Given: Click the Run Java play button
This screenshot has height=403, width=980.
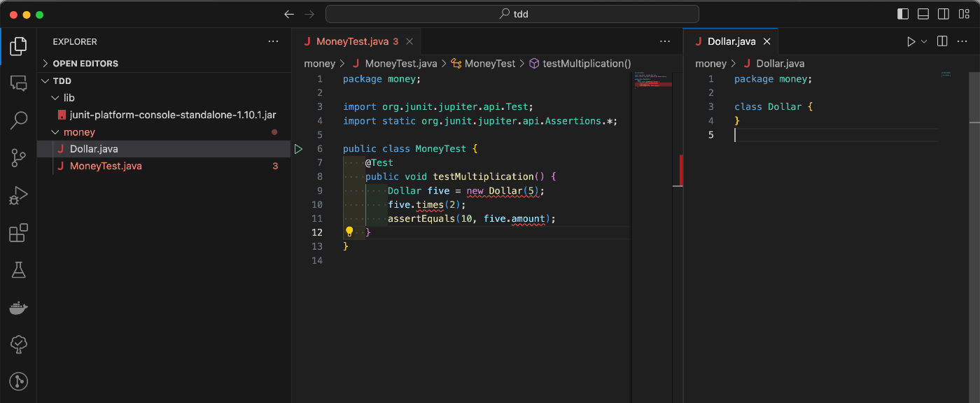Looking at the screenshot, I should [911, 42].
